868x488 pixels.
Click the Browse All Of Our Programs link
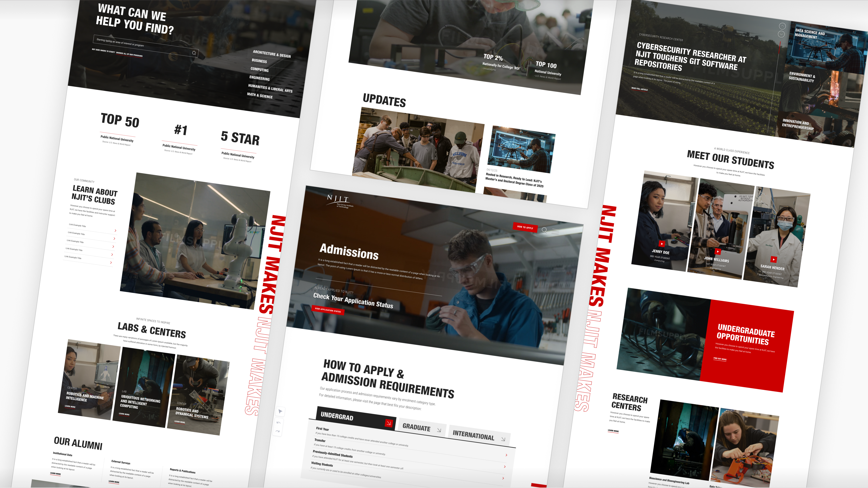129,54
